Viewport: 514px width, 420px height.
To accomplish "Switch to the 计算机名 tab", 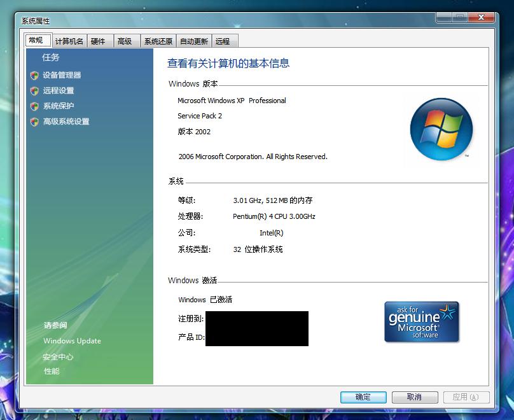I will 69,41.
